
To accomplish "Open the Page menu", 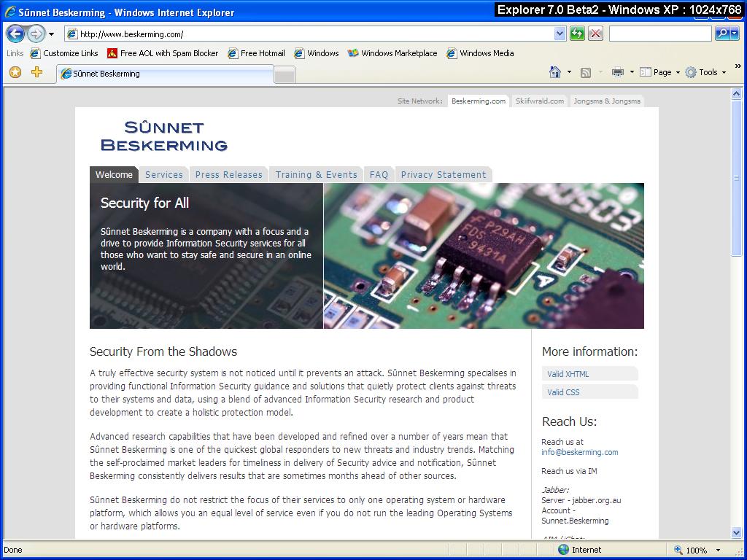I will [659, 72].
